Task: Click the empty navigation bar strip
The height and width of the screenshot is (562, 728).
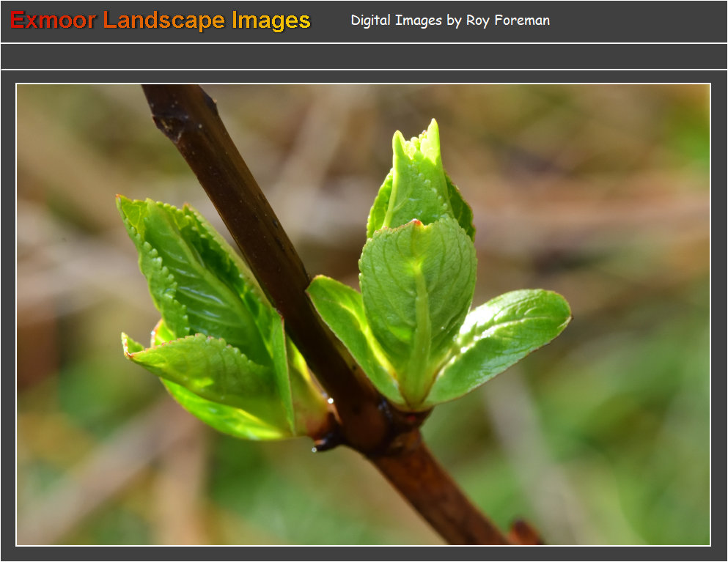Action: (x=364, y=56)
